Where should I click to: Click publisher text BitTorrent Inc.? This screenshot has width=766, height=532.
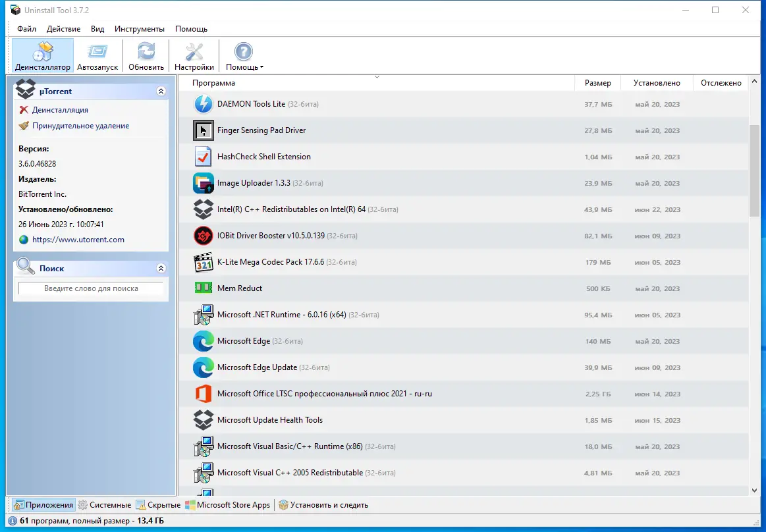pyautogui.click(x=43, y=194)
